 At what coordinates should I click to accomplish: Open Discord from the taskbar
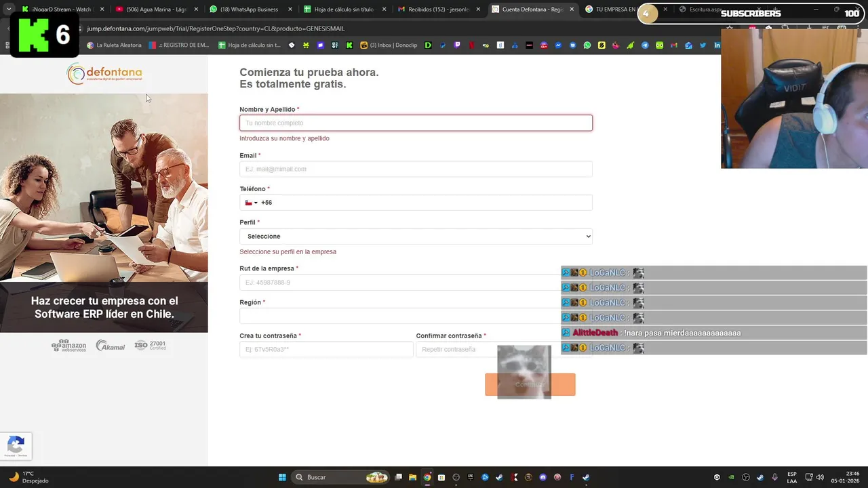click(542, 477)
